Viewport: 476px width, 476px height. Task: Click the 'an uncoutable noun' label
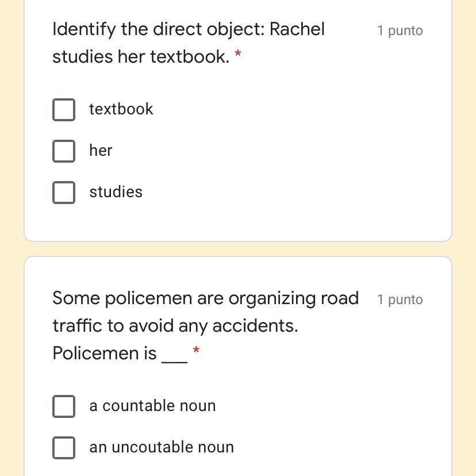pyautogui.click(x=162, y=447)
